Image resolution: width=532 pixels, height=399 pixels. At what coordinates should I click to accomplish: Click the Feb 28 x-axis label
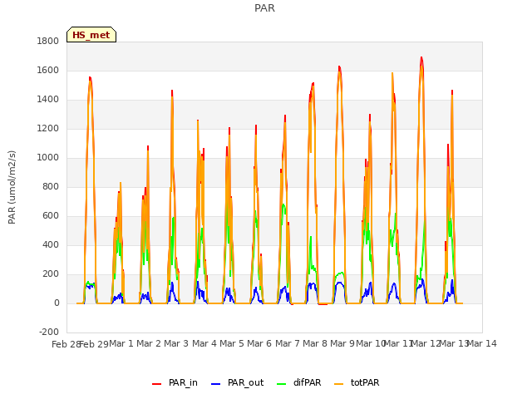66,344
